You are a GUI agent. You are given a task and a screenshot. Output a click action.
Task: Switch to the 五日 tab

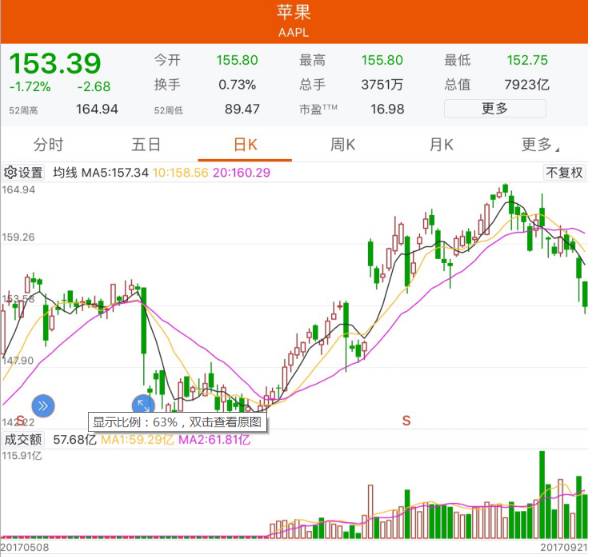pos(146,145)
